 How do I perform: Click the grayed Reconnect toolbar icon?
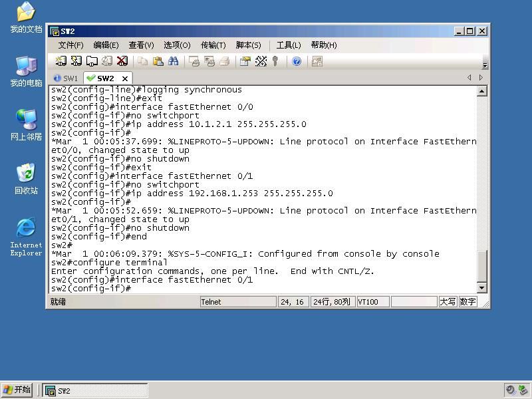[x=107, y=61]
